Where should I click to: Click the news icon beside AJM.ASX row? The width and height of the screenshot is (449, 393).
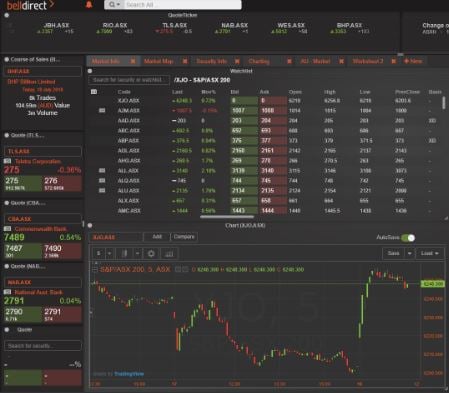pyautogui.click(x=102, y=110)
